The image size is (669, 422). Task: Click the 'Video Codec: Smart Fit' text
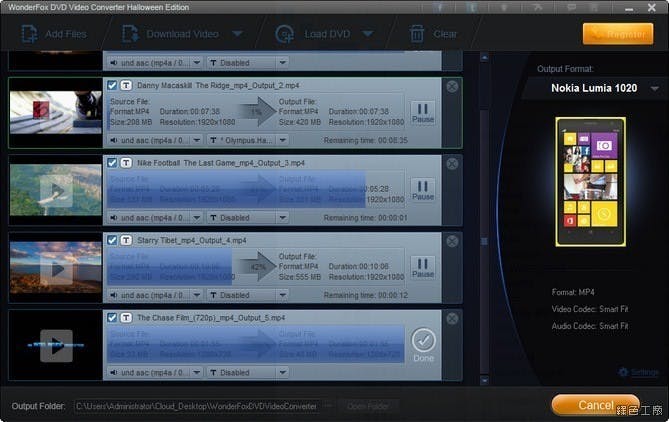[590, 308]
